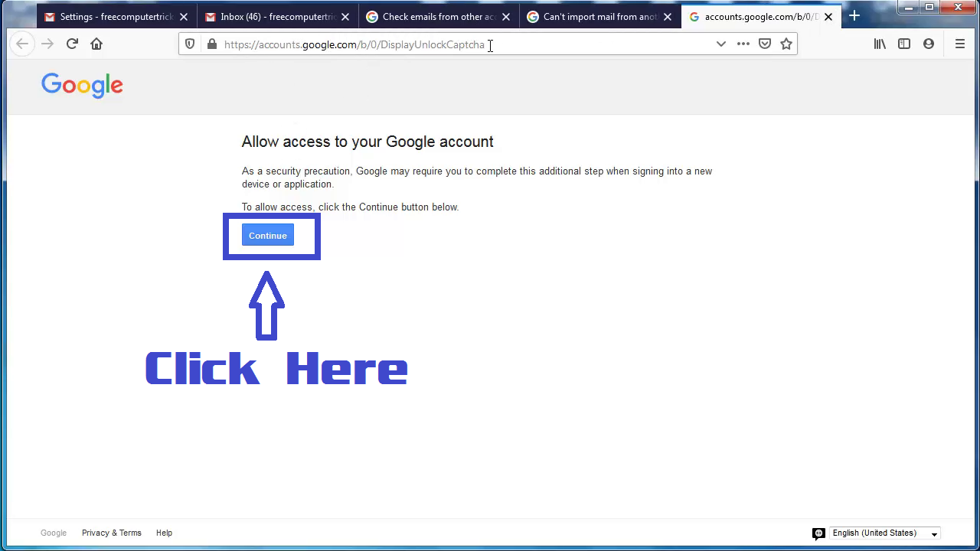Open the Privacy & Terms link

click(112, 533)
